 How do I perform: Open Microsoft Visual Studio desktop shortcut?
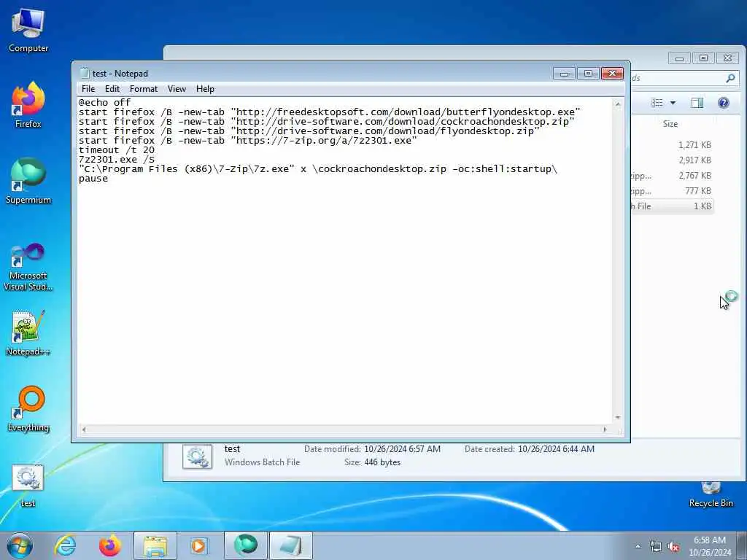click(x=28, y=267)
